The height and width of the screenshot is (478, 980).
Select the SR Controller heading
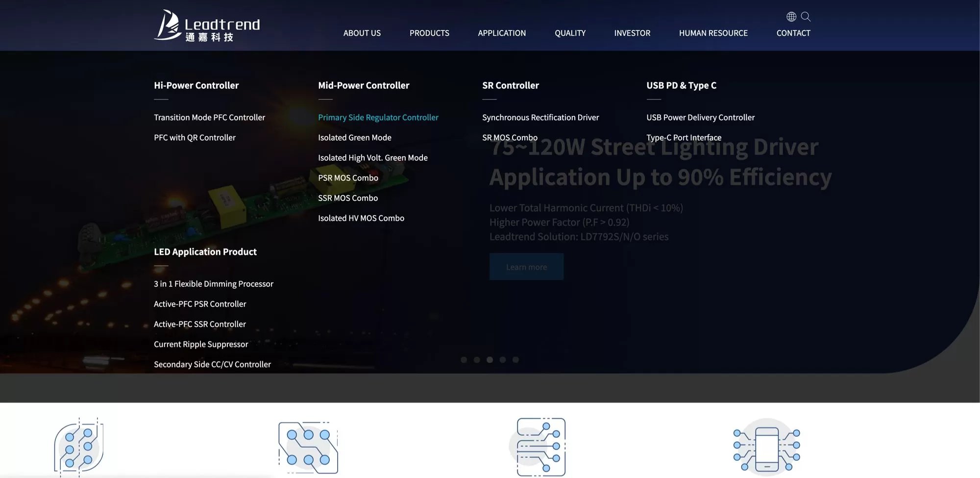click(x=511, y=85)
